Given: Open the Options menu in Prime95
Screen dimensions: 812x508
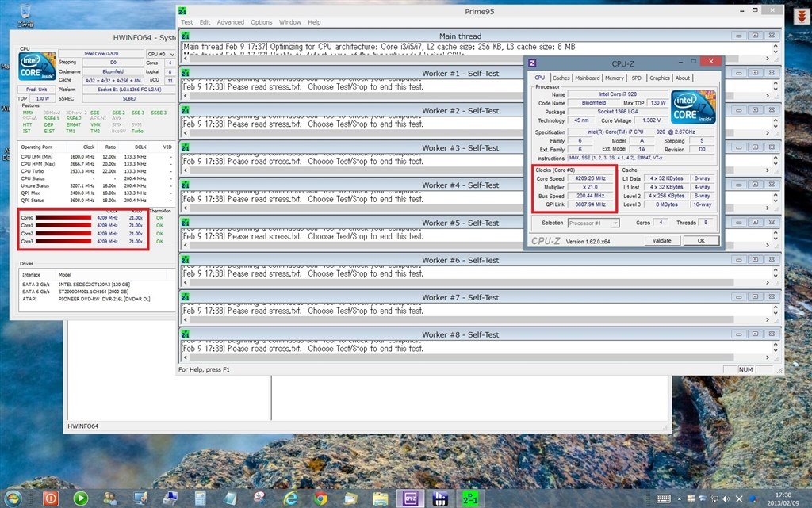Looking at the screenshot, I should pyautogui.click(x=262, y=22).
